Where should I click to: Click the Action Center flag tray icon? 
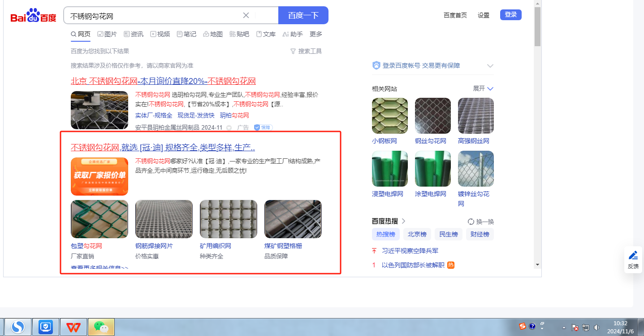click(575, 327)
